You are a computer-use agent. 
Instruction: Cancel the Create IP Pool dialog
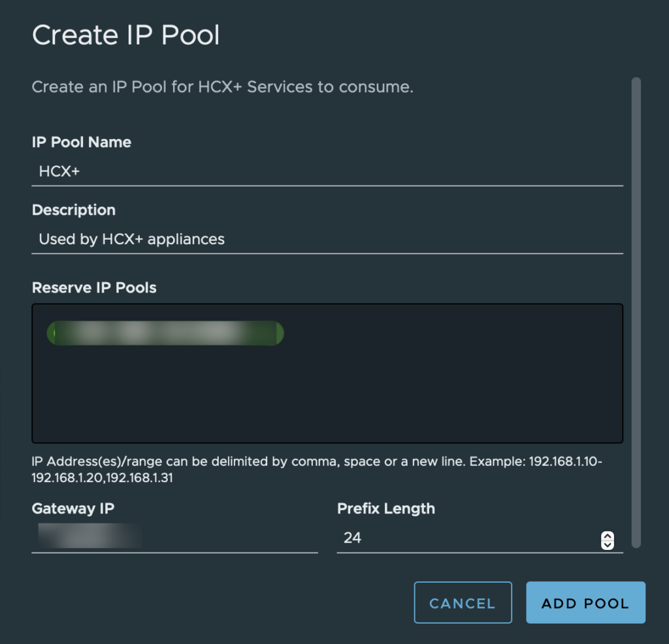click(463, 603)
